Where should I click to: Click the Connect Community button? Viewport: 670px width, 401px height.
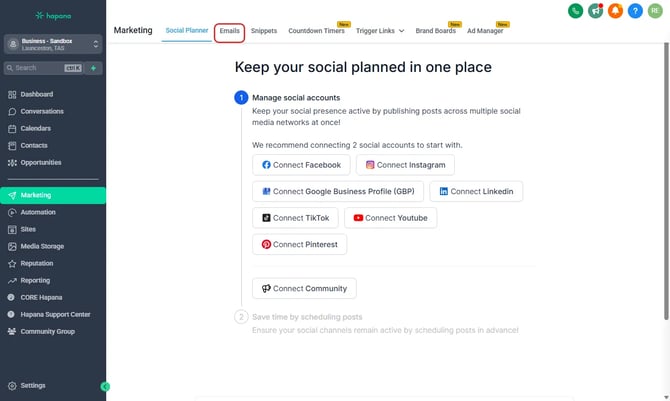click(x=304, y=288)
